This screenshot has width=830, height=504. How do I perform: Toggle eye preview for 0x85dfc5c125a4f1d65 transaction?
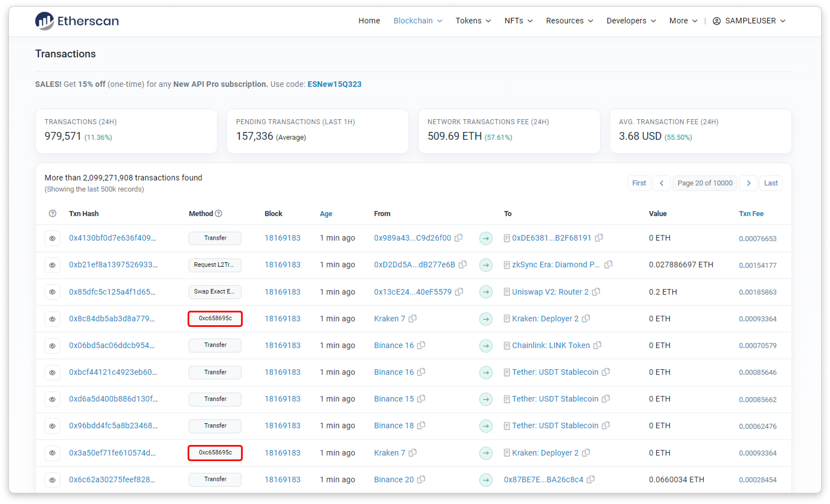tap(52, 292)
